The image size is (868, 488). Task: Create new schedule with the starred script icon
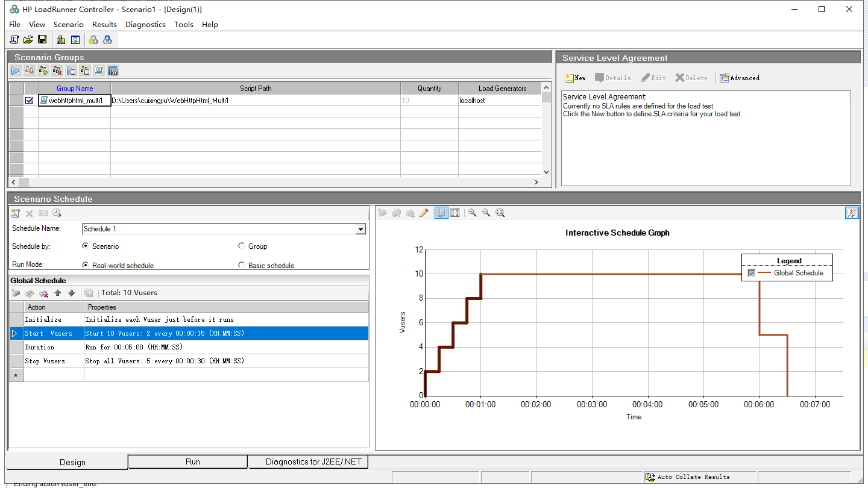pyautogui.click(x=16, y=213)
